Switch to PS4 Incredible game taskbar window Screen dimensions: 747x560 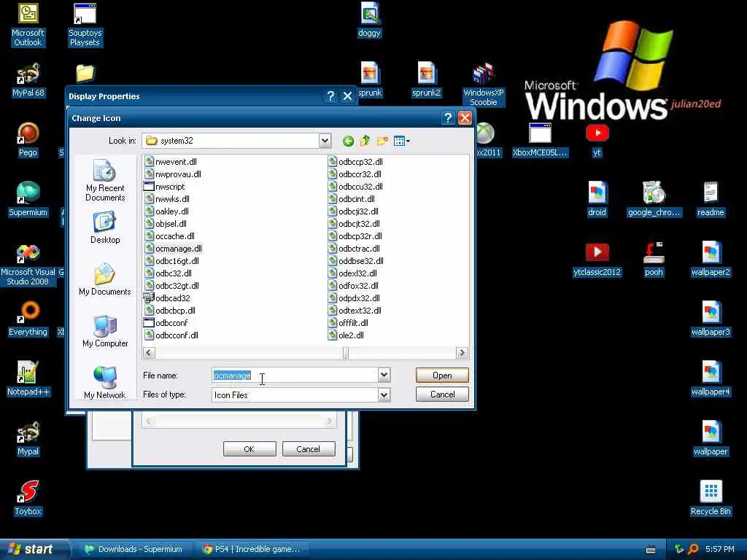pos(252,549)
